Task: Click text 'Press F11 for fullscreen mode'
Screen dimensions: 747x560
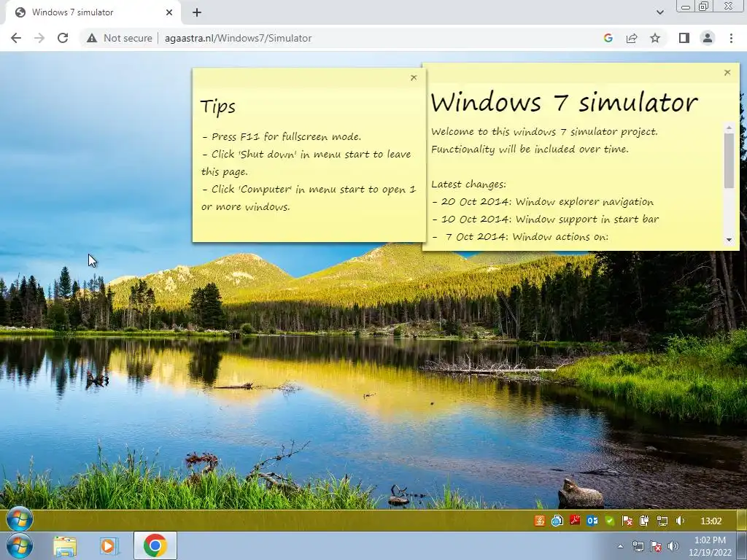Action: coord(286,136)
